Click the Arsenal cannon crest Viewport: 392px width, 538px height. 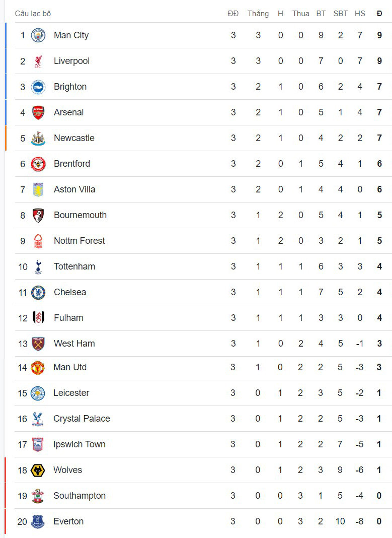point(38,112)
